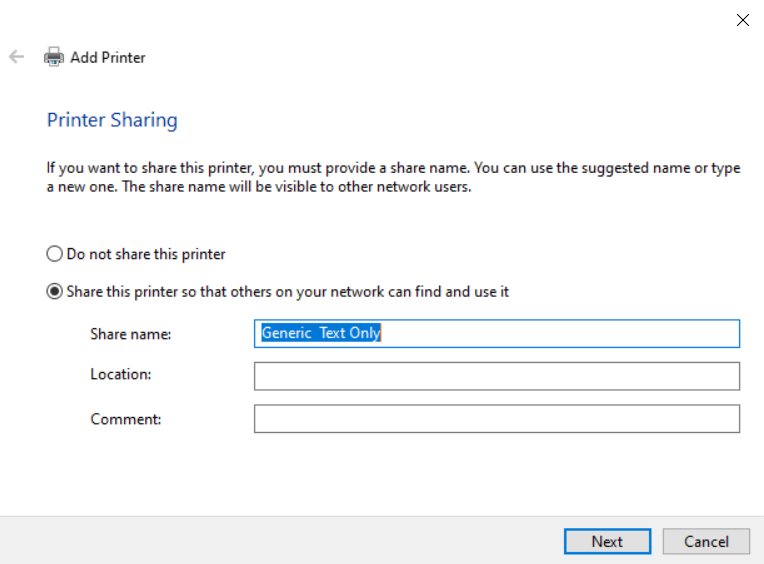The image size is (764, 564).
Task: Click the 'Add Printer' title text
Action: point(107,57)
